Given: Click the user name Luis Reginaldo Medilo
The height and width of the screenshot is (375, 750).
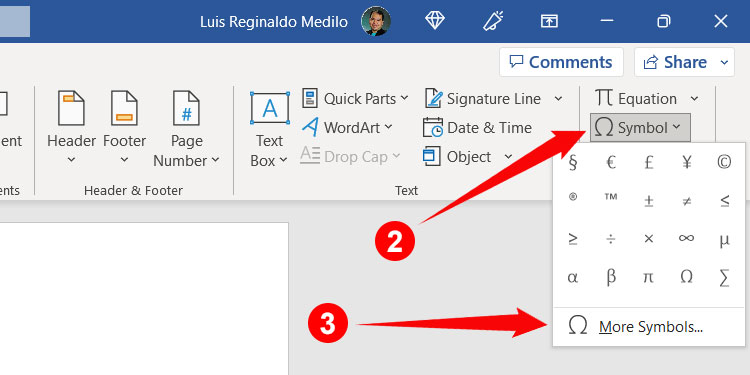Looking at the screenshot, I should (274, 22).
